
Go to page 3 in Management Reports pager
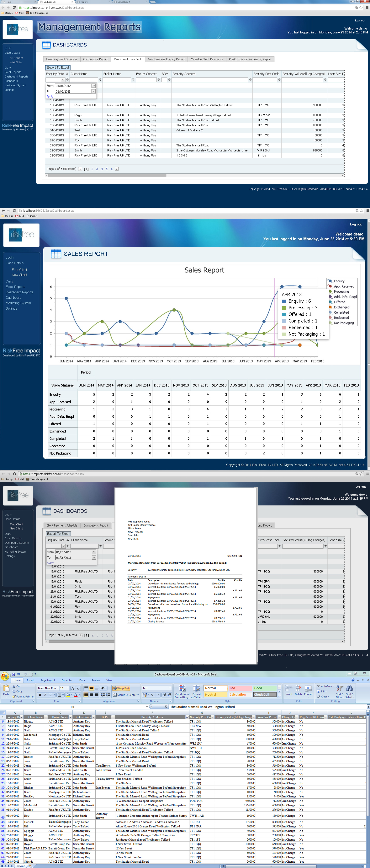(97, 169)
